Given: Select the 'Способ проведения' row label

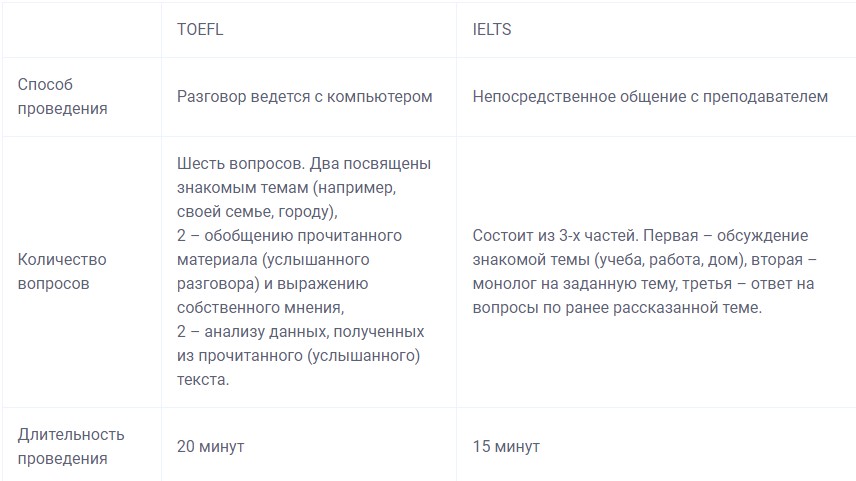Looking at the screenshot, I should (x=62, y=97).
